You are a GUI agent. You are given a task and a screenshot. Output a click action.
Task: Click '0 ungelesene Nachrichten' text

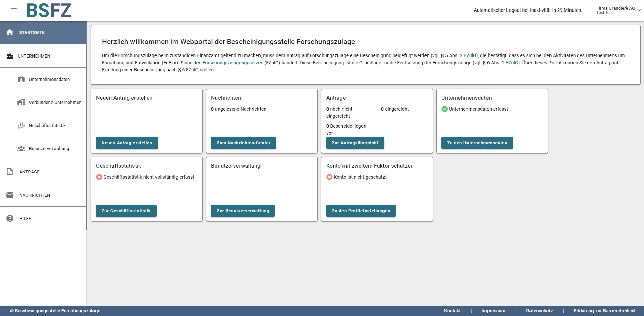(x=238, y=109)
